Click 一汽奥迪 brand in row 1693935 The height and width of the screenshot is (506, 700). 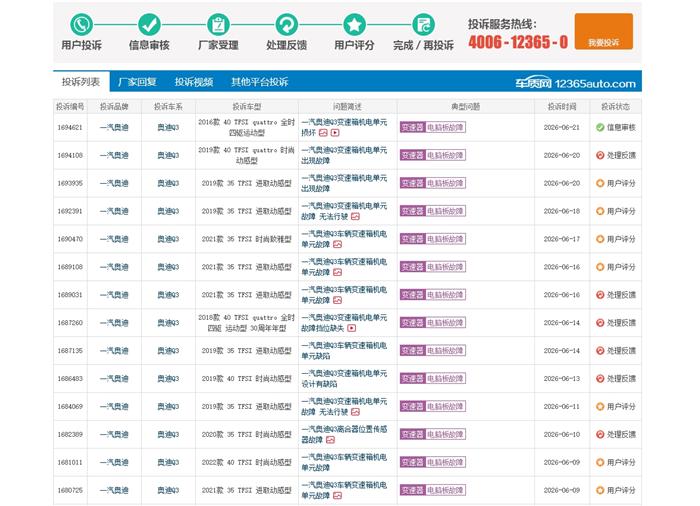click(x=114, y=183)
